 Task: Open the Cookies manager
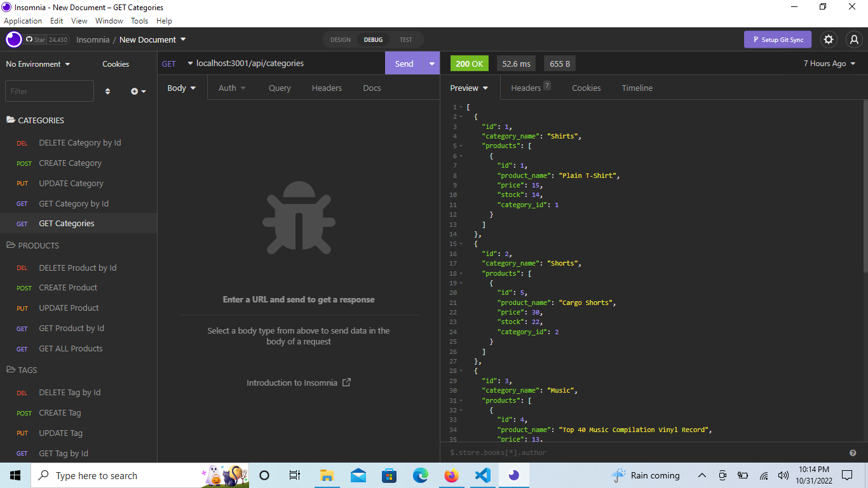115,64
